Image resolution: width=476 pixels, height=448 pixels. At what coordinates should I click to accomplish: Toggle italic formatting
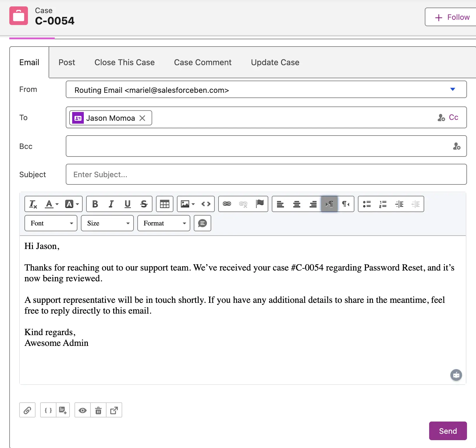click(x=111, y=204)
